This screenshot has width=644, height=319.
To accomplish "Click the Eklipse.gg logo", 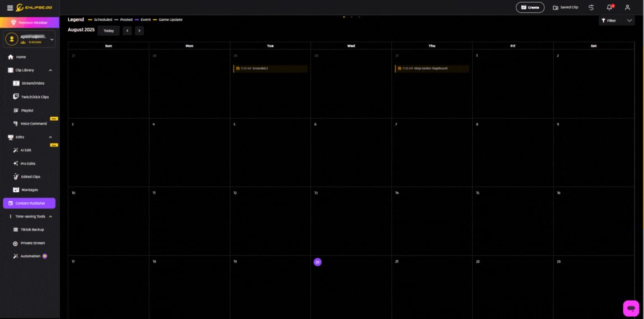I will (x=35, y=7).
